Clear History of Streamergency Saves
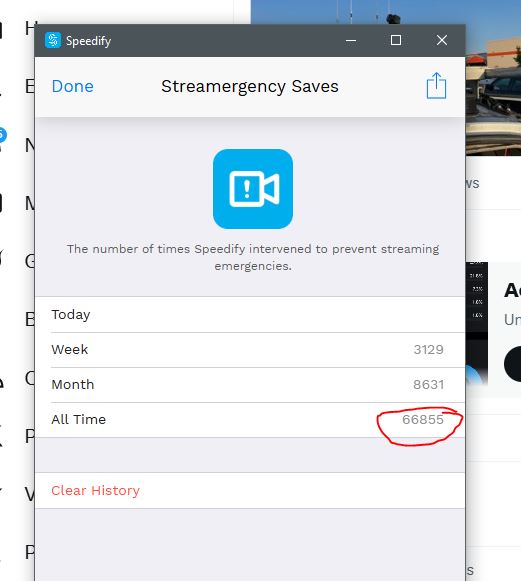Image resolution: width=521 pixels, height=581 pixels. coord(96,490)
